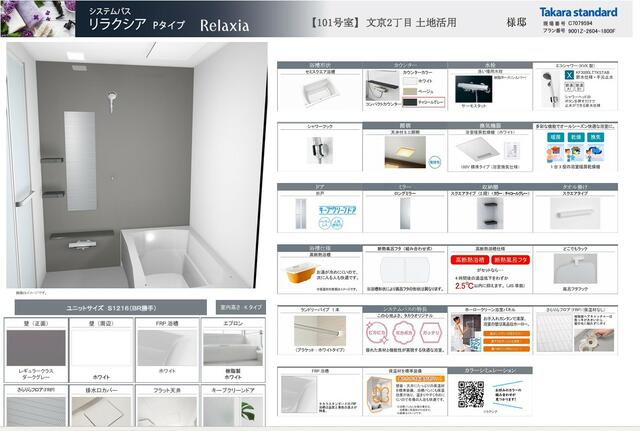Click the color simulation QR code
Screen dimensions: 640x431
click(471, 394)
